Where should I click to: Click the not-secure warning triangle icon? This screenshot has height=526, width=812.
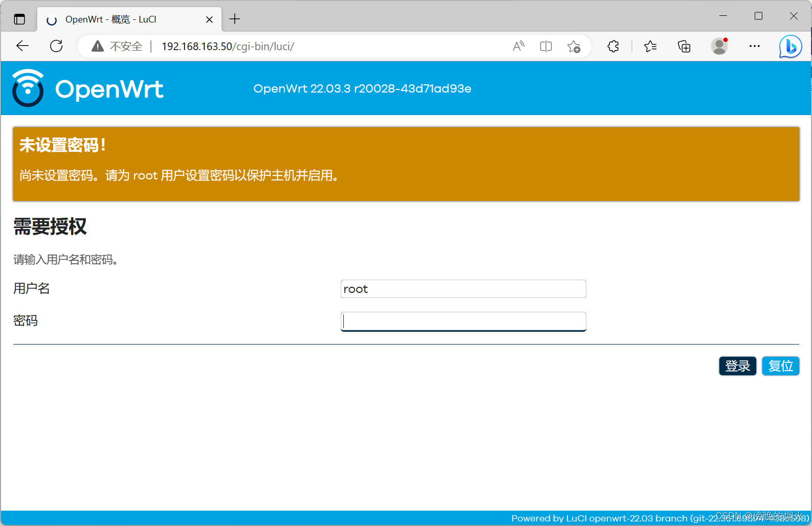[x=97, y=47]
